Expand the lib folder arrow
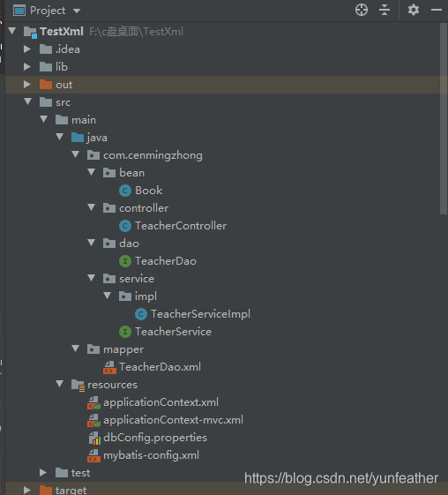Image resolution: width=448 pixels, height=495 pixels. pyautogui.click(x=27, y=66)
